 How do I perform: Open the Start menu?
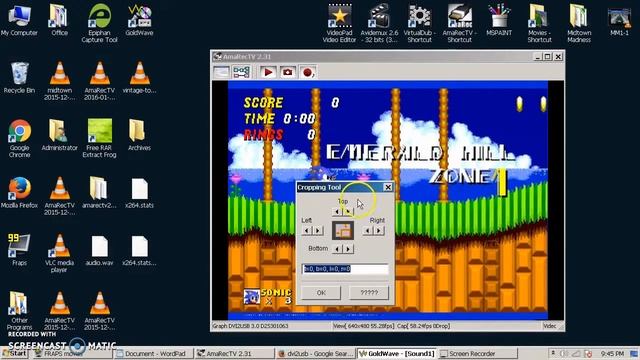pos(15,353)
